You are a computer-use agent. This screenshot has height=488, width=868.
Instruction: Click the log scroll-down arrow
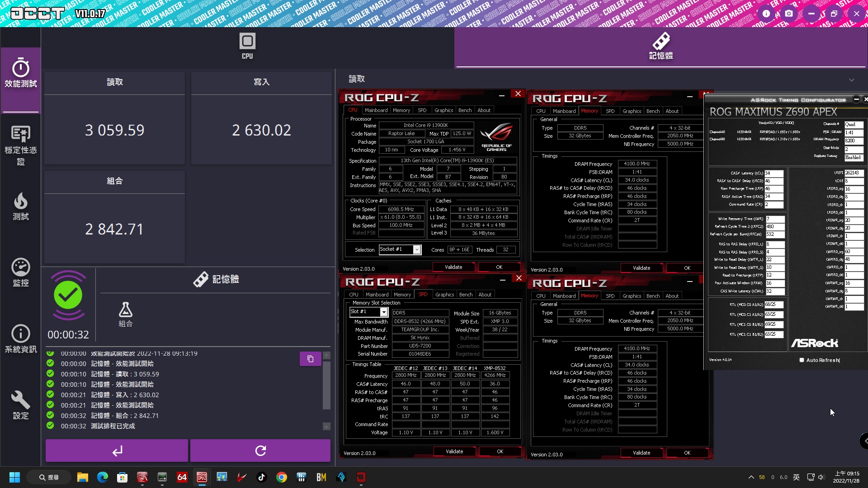coord(326,426)
